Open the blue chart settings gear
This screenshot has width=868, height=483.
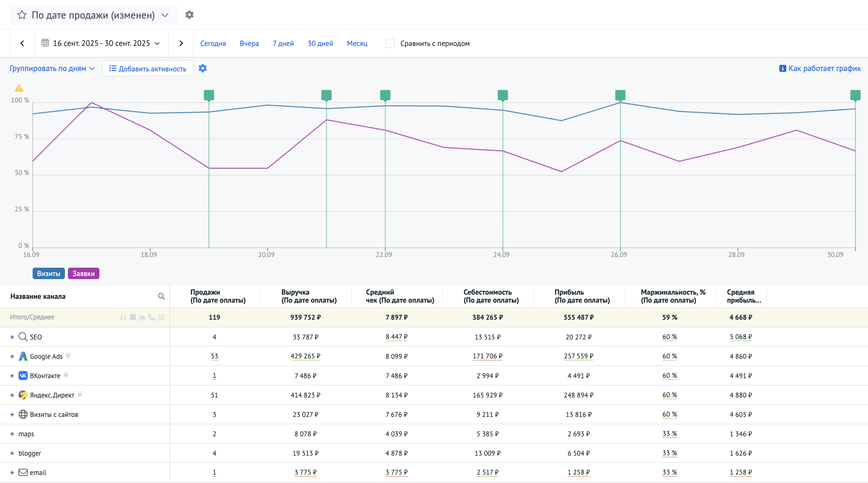pyautogui.click(x=203, y=68)
